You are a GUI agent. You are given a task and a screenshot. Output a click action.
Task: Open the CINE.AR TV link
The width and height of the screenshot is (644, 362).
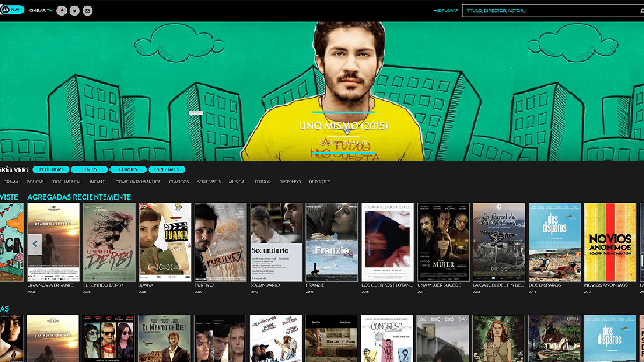point(40,11)
